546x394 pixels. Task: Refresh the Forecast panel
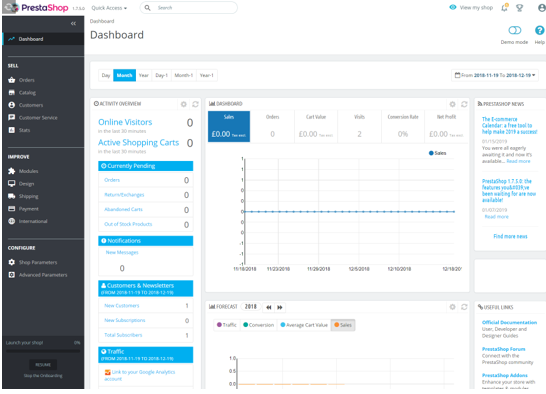[x=464, y=307]
